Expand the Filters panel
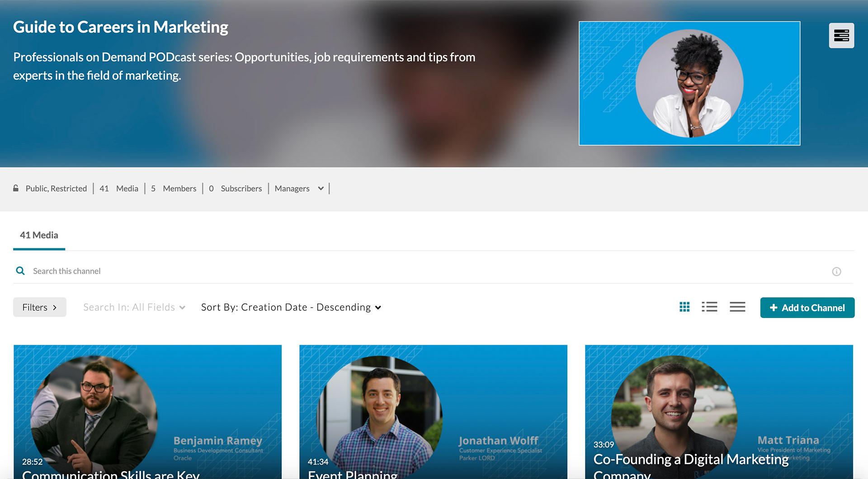The image size is (868, 479). (40, 307)
